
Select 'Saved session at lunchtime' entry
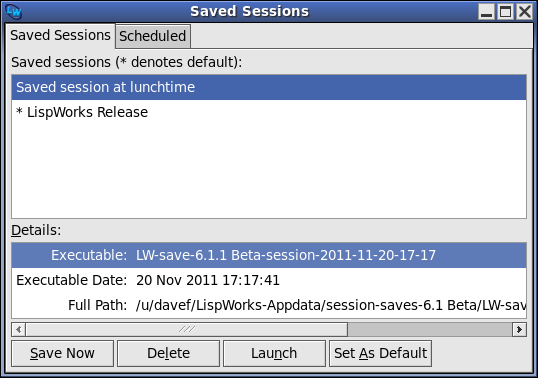click(x=269, y=87)
